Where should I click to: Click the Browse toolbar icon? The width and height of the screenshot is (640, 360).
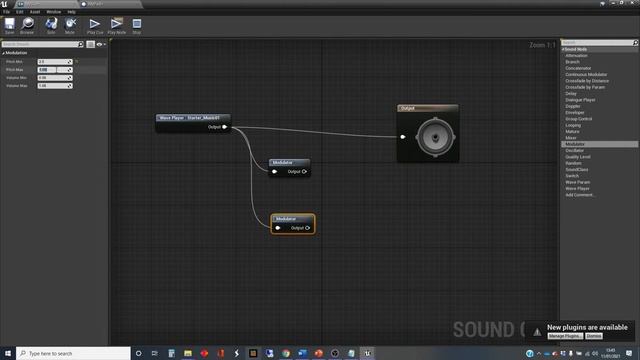tap(27, 25)
